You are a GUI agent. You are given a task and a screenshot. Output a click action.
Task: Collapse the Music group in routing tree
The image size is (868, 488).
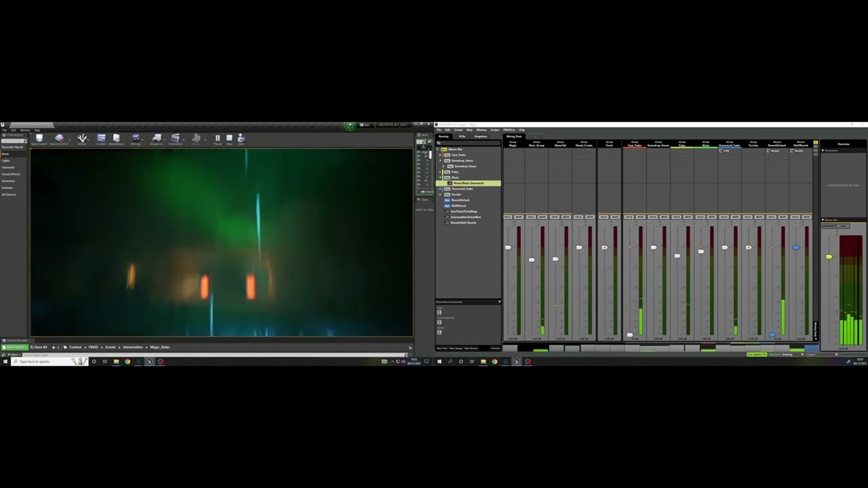point(440,178)
